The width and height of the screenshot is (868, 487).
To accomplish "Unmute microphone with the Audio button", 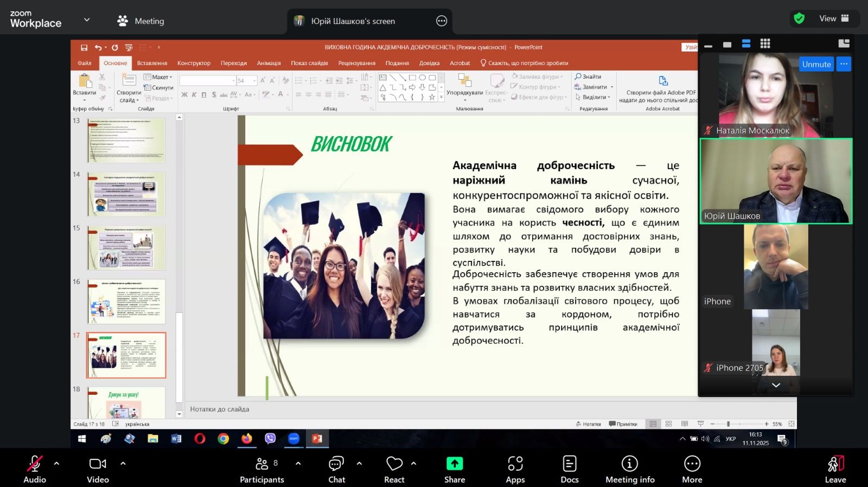I will pyautogui.click(x=35, y=469).
